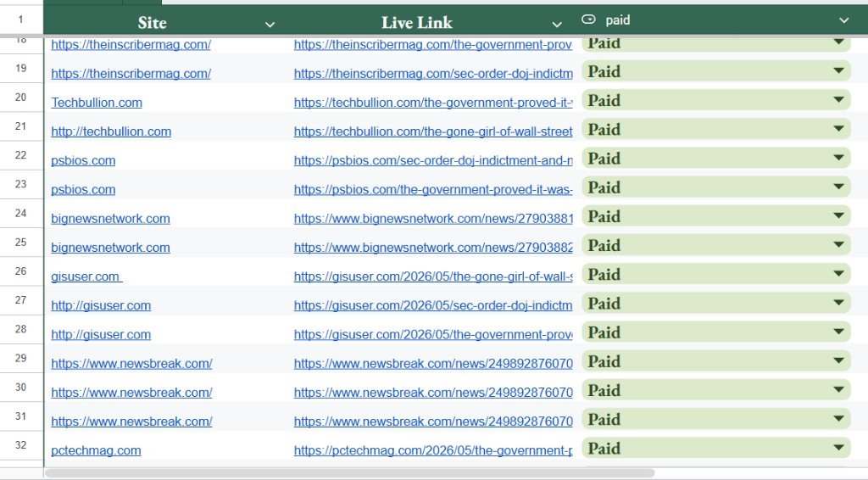Expand the Paid dropdown in row 26

[838, 273]
